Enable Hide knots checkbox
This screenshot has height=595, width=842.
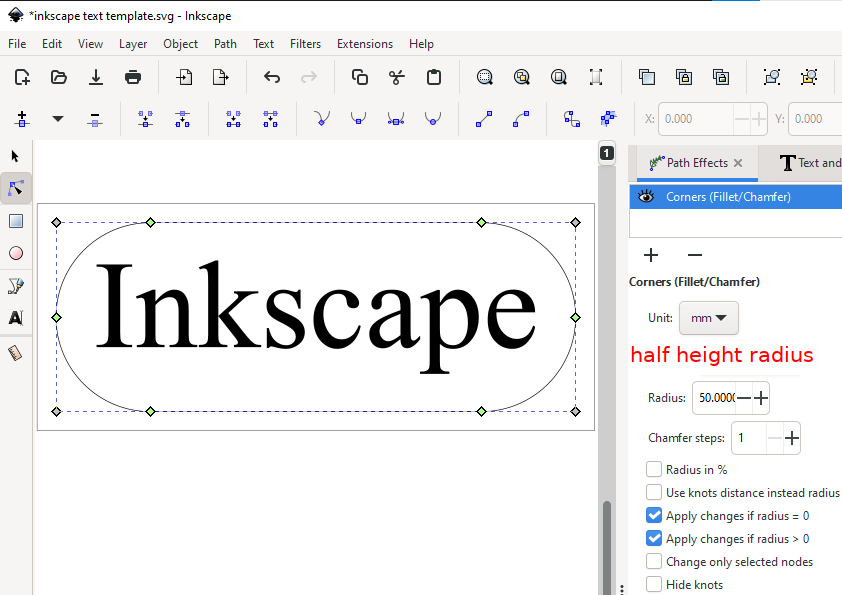pyautogui.click(x=654, y=584)
